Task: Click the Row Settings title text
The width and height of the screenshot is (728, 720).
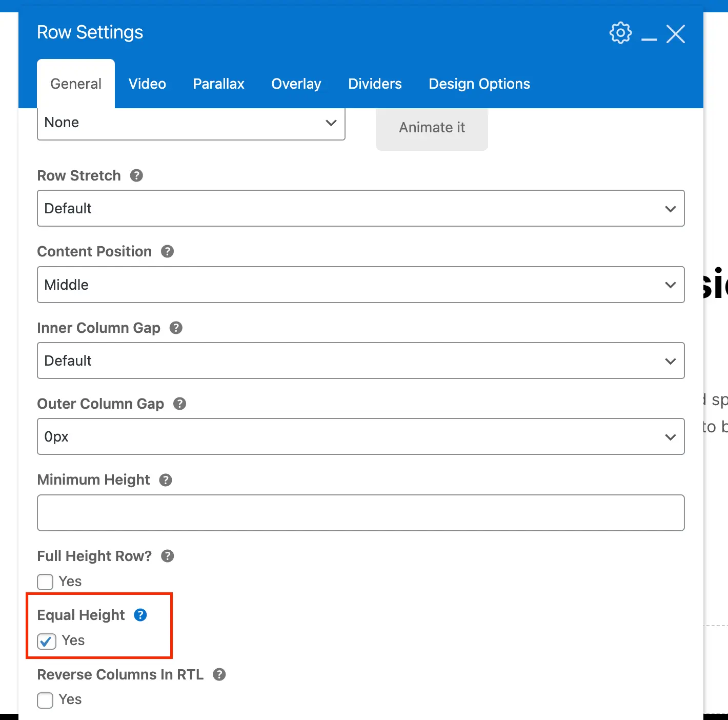Action: [90, 32]
